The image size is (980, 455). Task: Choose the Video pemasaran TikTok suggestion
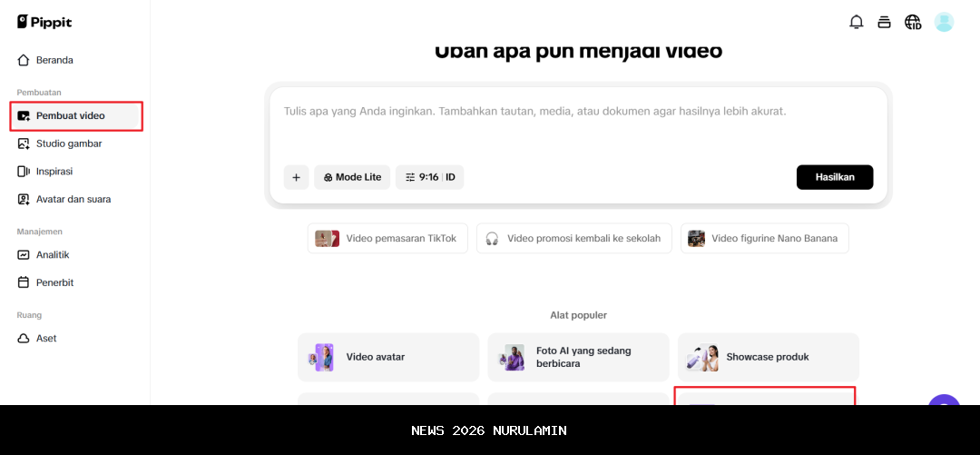387,238
